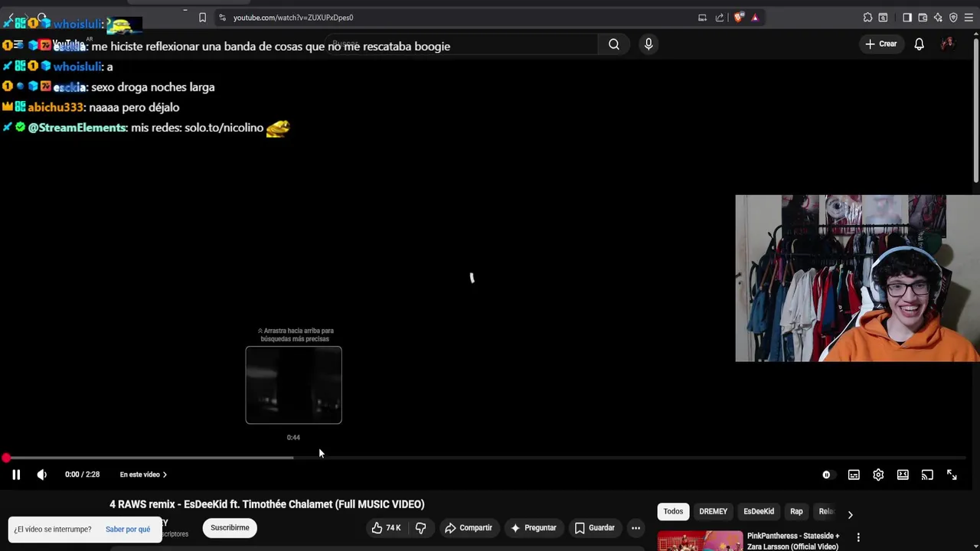The height and width of the screenshot is (551, 980).
Task: Select the Todos filter chip
Action: 673,511
